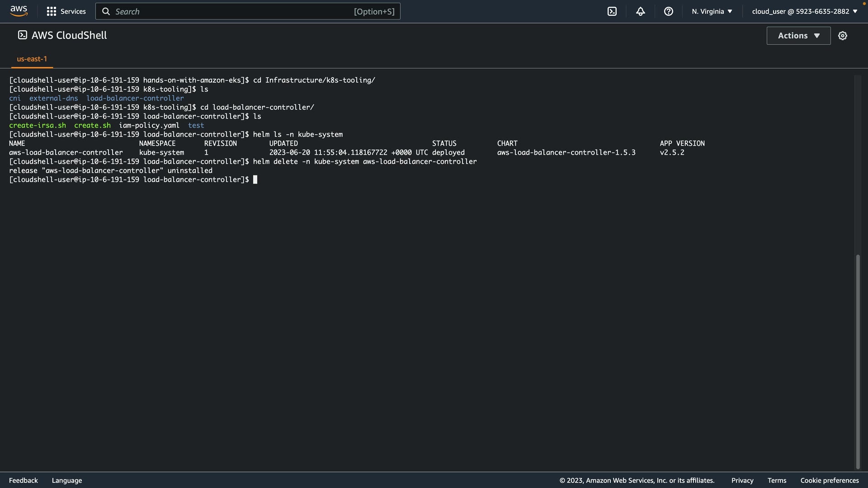868x488 pixels.
Task: Expand the Actions dropdown button
Action: (x=798, y=36)
